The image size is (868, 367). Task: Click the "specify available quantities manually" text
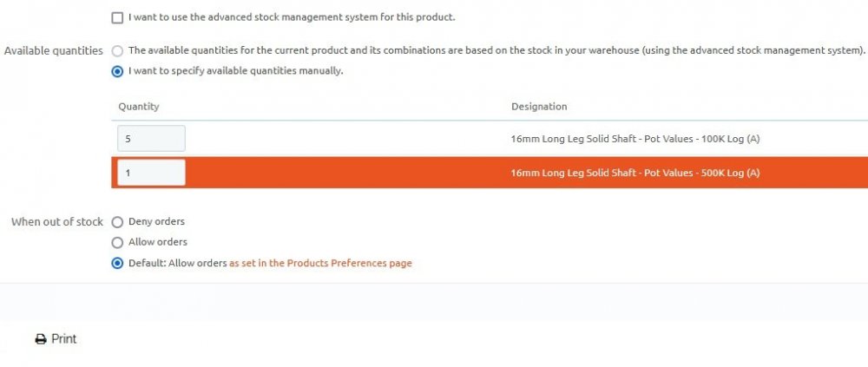(235, 71)
